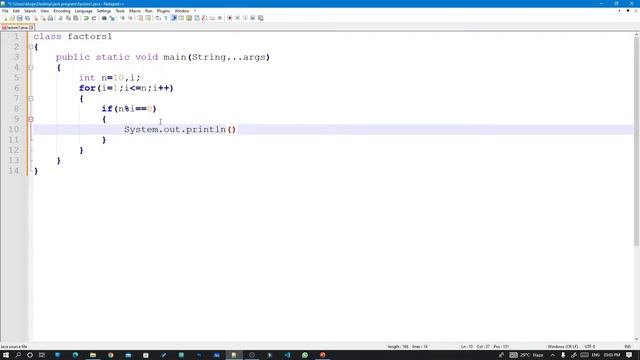Toggle INS insert mode in status bar

(x=628, y=347)
